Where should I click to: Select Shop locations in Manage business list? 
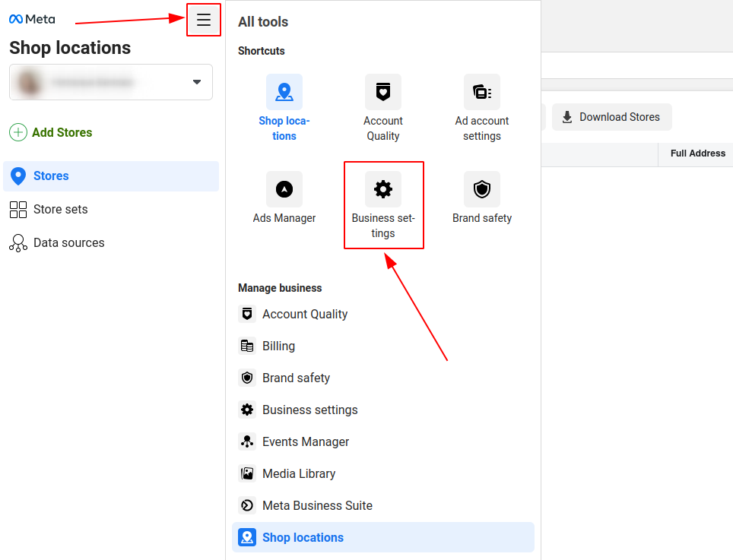(383, 537)
